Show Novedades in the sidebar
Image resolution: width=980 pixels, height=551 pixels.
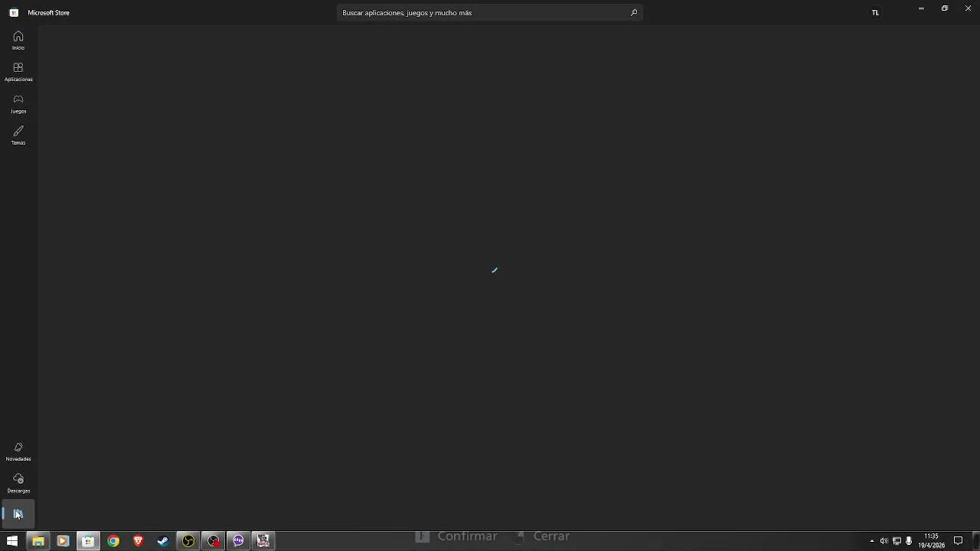pyautogui.click(x=18, y=452)
